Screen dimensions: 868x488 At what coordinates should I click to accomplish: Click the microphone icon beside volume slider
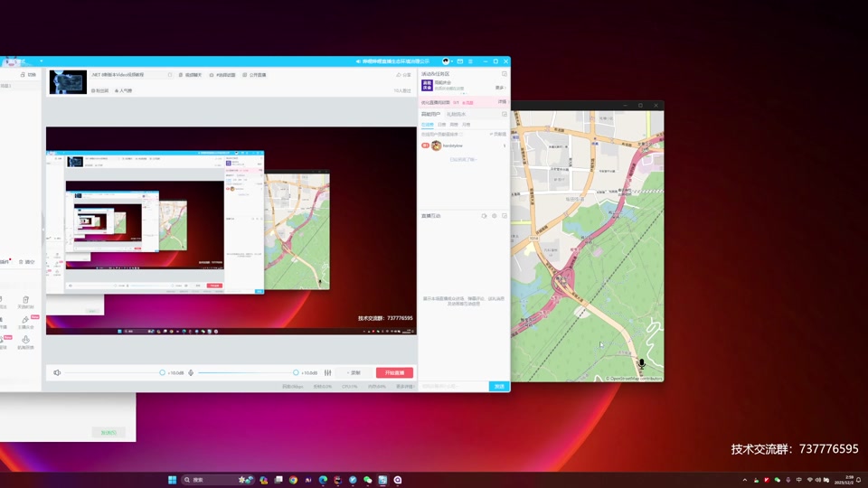click(x=191, y=373)
